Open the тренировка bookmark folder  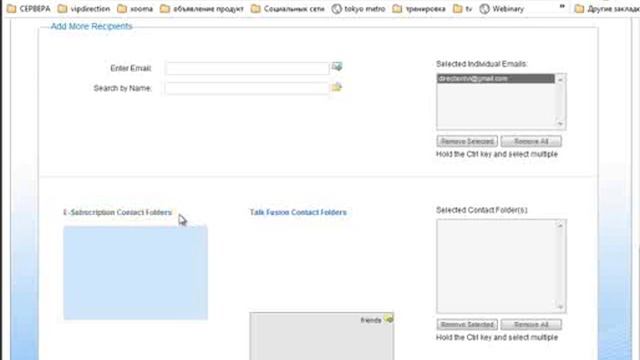click(419, 9)
